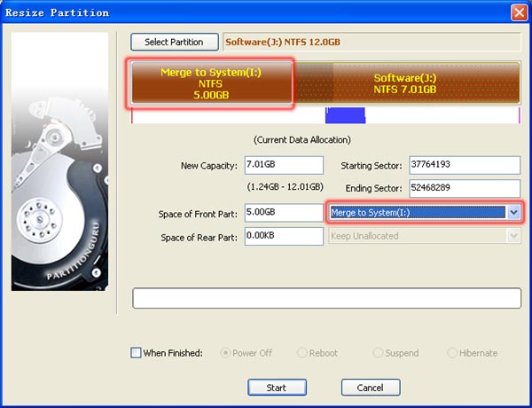This screenshot has width=532, height=408.
Task: Click the blue data allocation segment
Action: (346, 115)
